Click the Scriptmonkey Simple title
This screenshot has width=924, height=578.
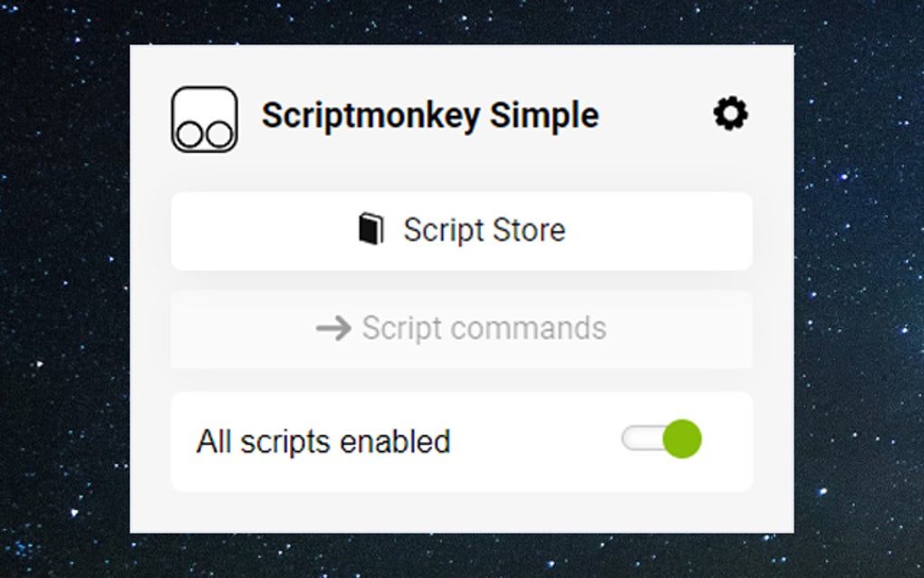click(x=430, y=115)
